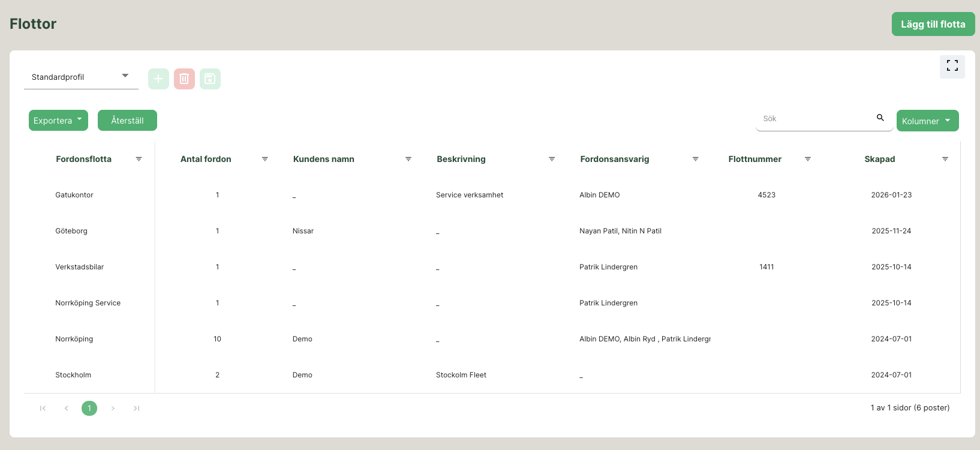980x450 pixels.
Task: Open filter for Skapad column
Action: [945, 159]
